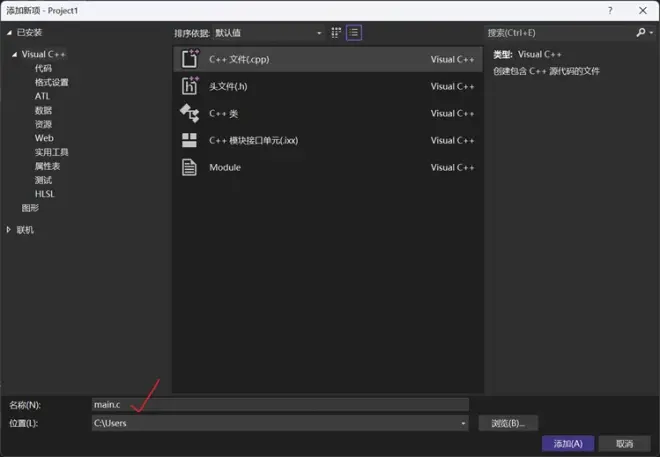This screenshot has width=660, height=457.
Task: Click the 头文件(.h) template name
Action: pos(228,86)
